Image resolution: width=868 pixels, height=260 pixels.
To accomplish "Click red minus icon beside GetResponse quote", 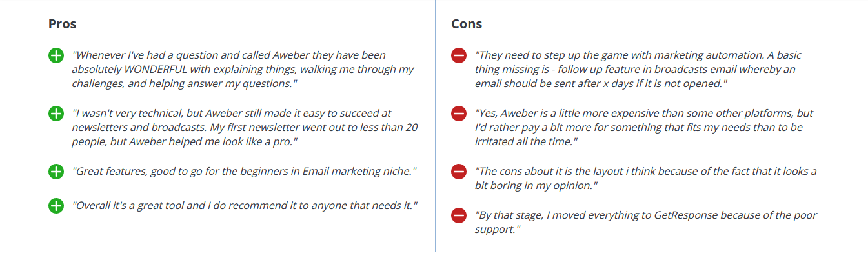I will tap(459, 215).
